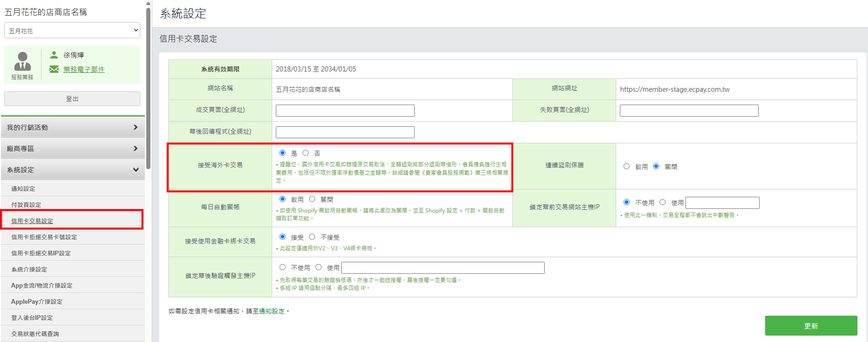This screenshot has height=342, width=868.
Task: Click the 成交頁面(全網址) input field
Action: (x=345, y=110)
